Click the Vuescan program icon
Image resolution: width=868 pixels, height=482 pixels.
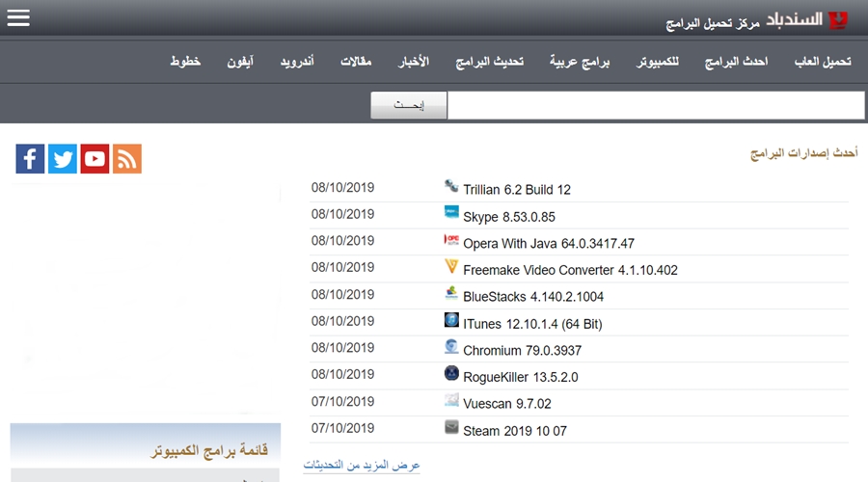coord(451,400)
